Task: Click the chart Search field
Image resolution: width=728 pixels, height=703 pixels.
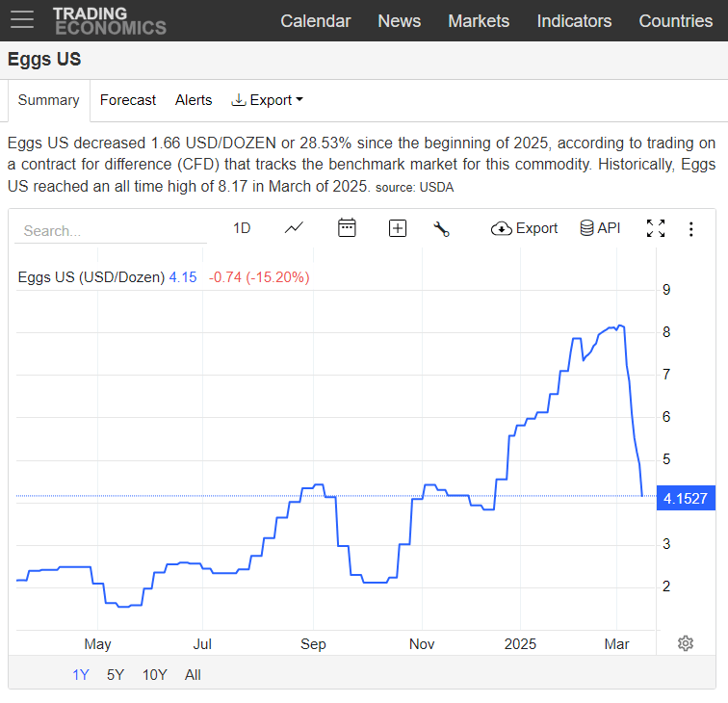Action: [111, 231]
